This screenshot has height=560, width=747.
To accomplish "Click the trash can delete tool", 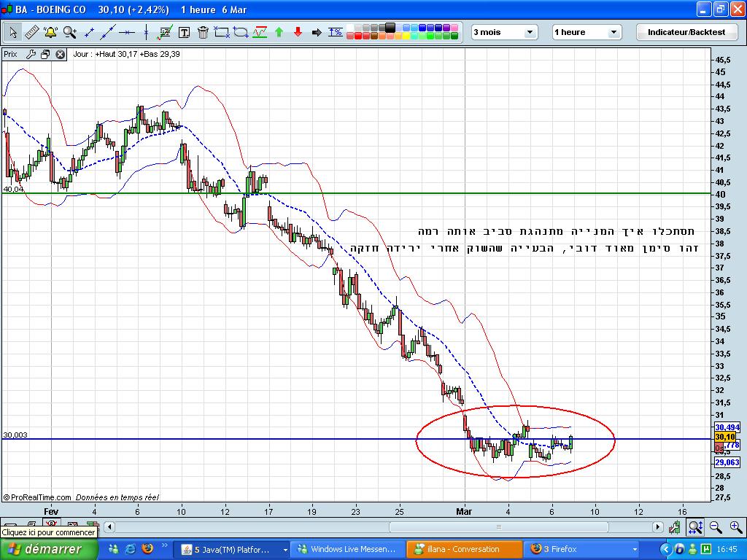I will (x=203, y=32).
